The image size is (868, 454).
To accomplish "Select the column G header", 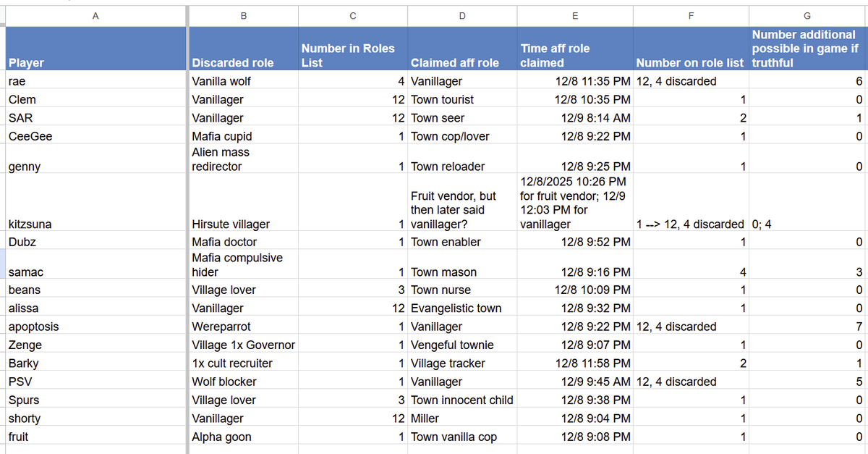I will pos(807,16).
